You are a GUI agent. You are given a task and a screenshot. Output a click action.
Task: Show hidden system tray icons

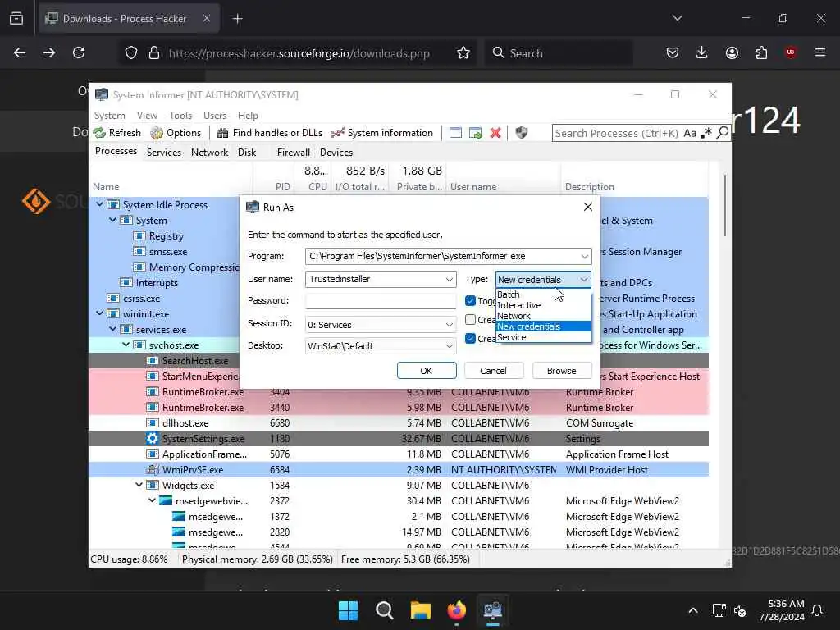(x=693, y=610)
